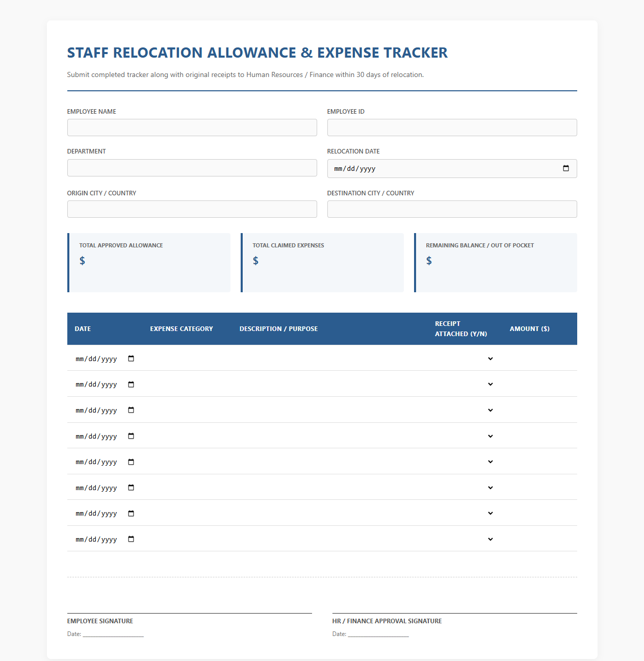The width and height of the screenshot is (644, 661).
Task: Select the Expense Category cell in first row
Action: [x=187, y=359]
